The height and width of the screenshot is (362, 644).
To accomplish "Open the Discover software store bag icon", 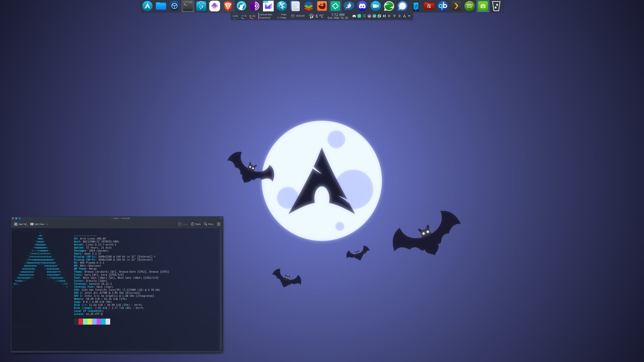I will pos(201,6).
